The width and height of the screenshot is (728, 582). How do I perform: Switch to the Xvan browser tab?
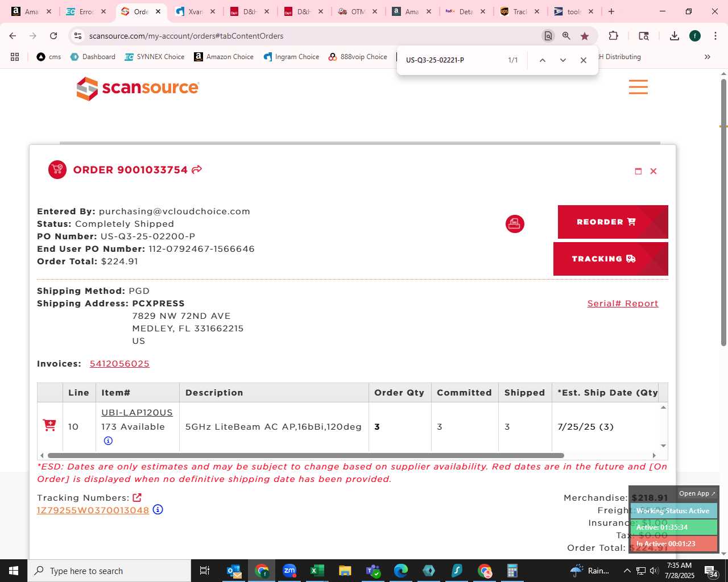point(195,11)
